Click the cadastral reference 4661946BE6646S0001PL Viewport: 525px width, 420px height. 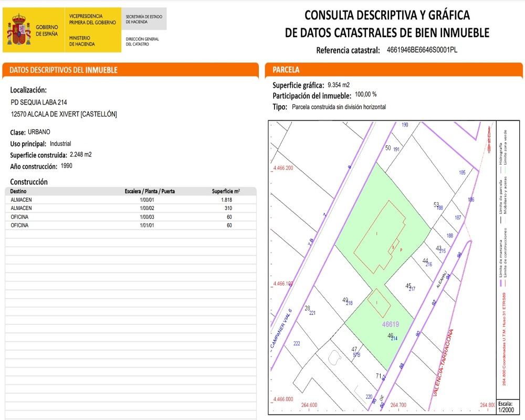[x=422, y=50]
